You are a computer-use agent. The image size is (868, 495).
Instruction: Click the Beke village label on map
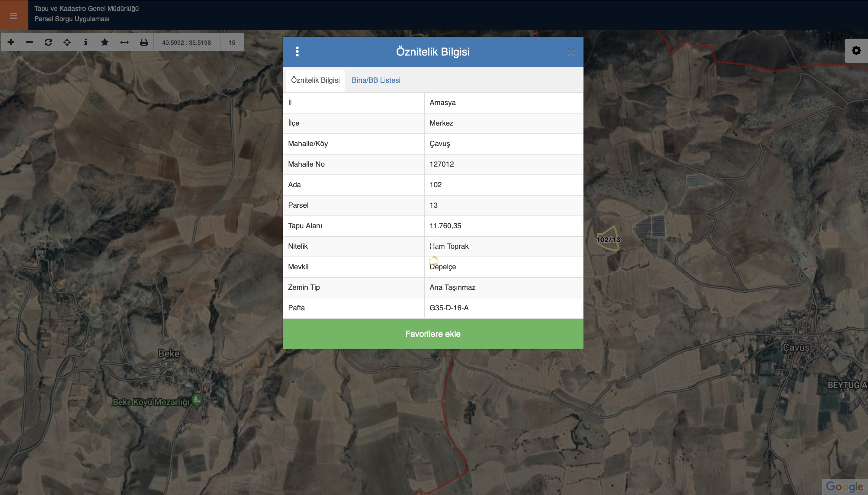(x=169, y=353)
